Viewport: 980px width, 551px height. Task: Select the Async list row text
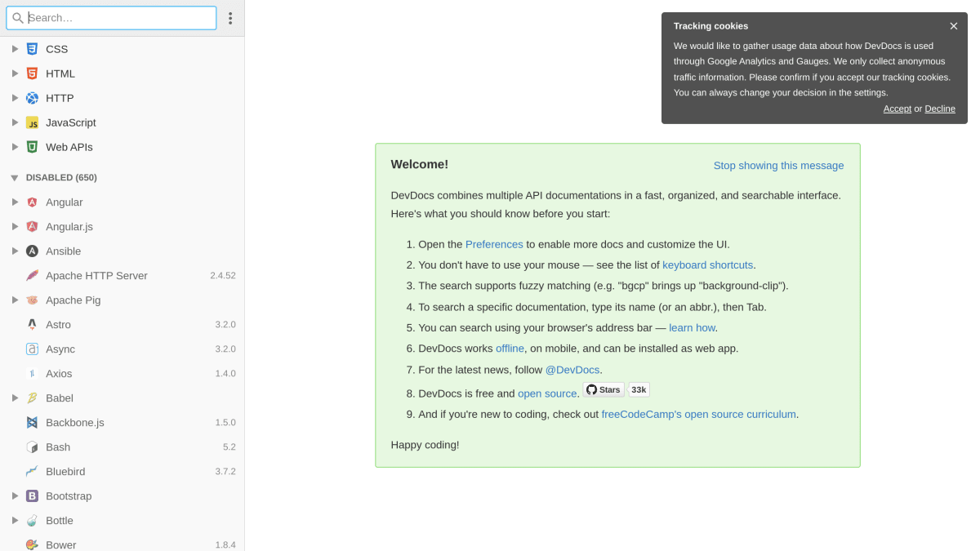point(60,349)
